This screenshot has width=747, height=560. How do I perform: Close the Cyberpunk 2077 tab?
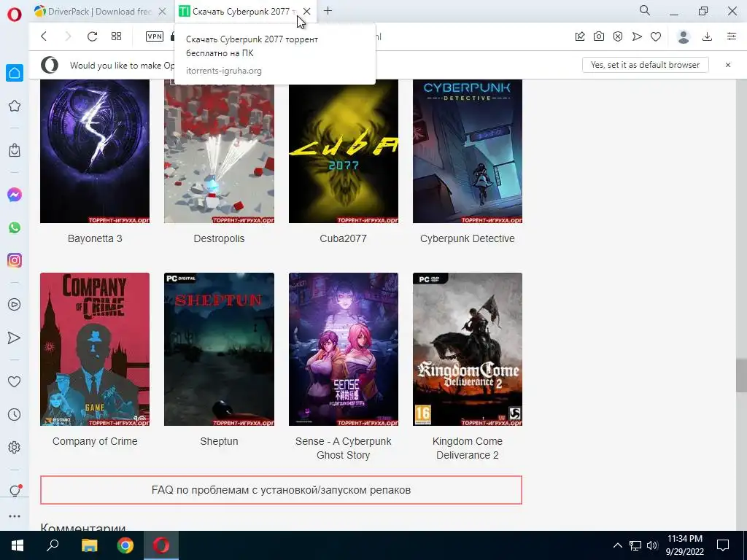point(307,12)
